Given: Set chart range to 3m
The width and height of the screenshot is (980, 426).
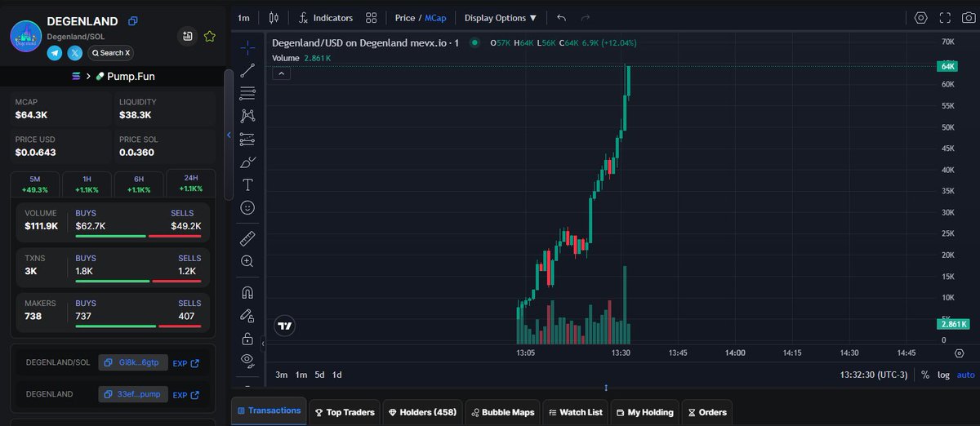Looking at the screenshot, I should coord(281,375).
